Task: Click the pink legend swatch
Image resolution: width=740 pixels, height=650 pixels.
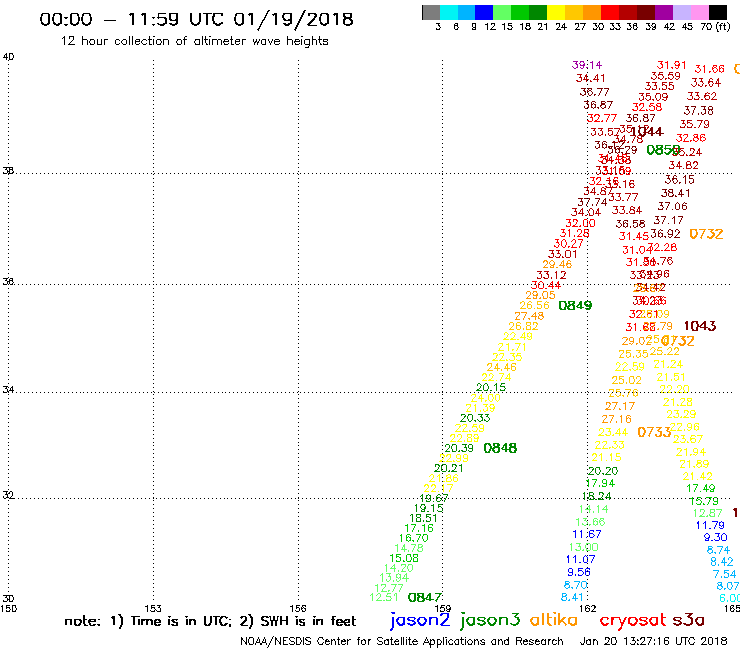Action: (x=699, y=12)
